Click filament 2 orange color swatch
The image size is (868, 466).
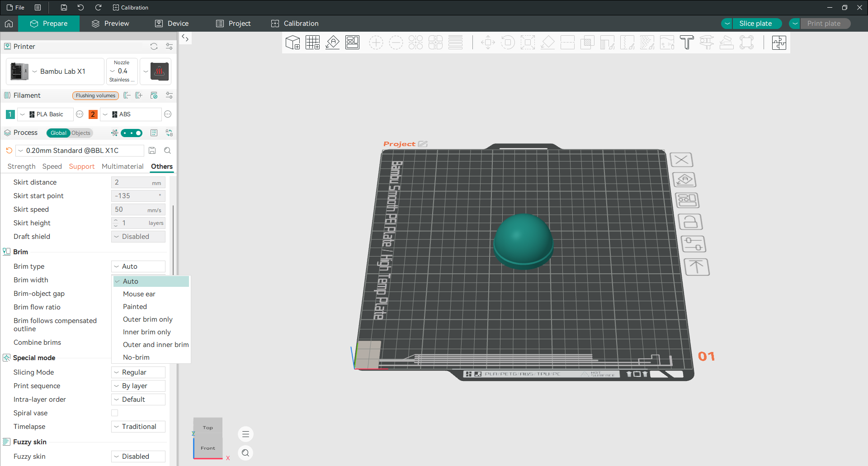click(93, 114)
